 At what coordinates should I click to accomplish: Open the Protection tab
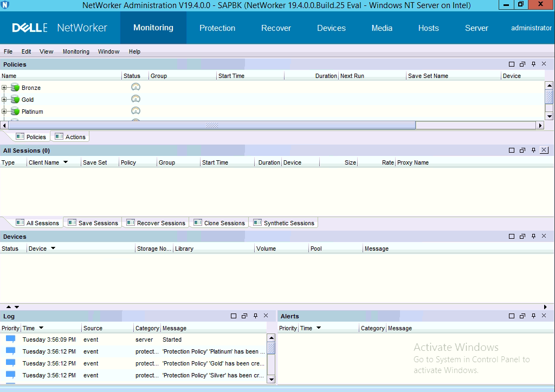coord(217,28)
